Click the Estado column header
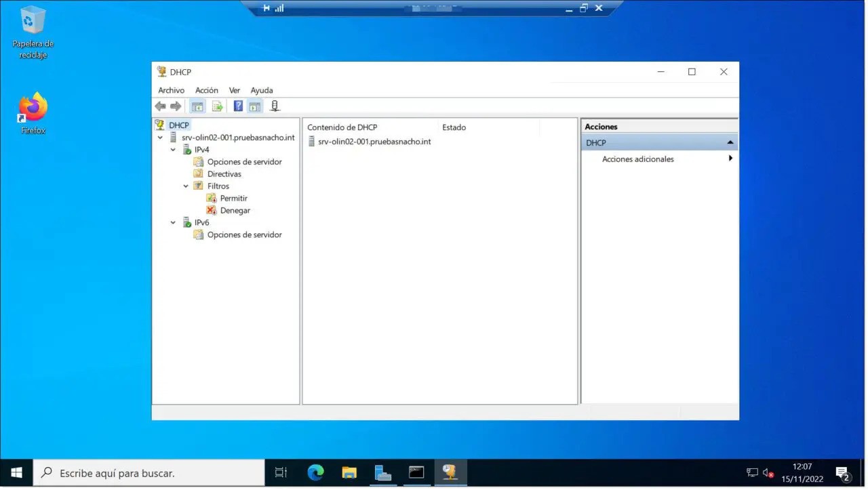Viewport: 868px width, 490px height. [454, 127]
